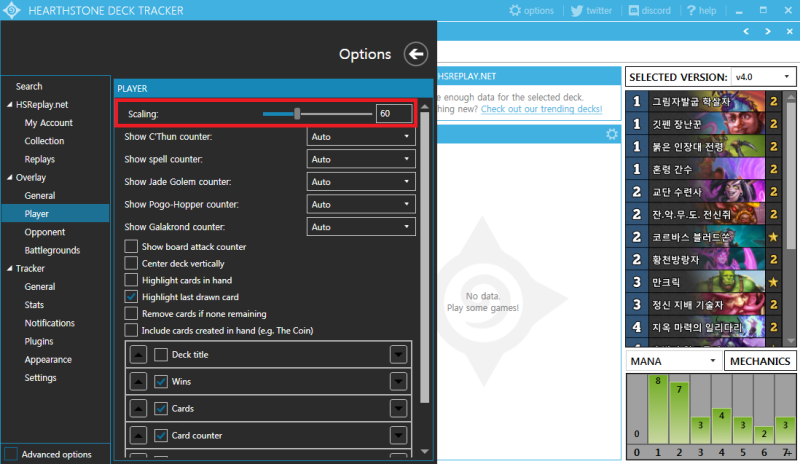800x464 pixels.
Task: Open Settings under Tracker
Action: [x=40, y=378]
